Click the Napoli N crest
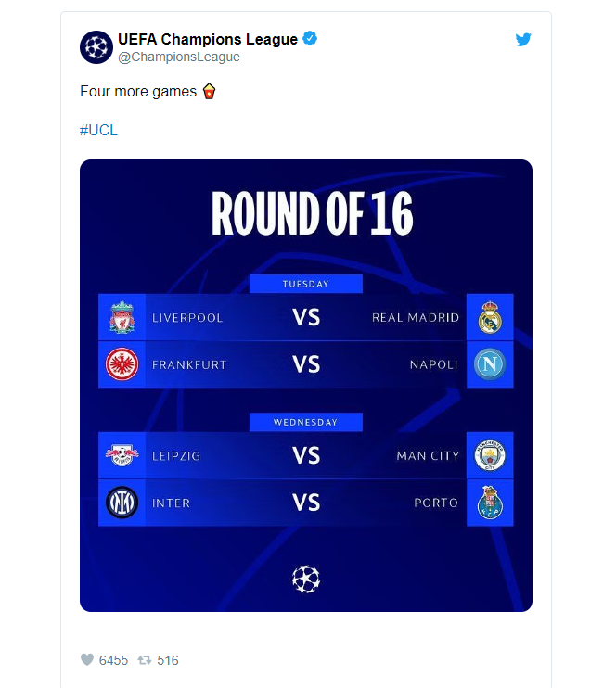Viewport: 616px width, 688px height. tap(490, 364)
